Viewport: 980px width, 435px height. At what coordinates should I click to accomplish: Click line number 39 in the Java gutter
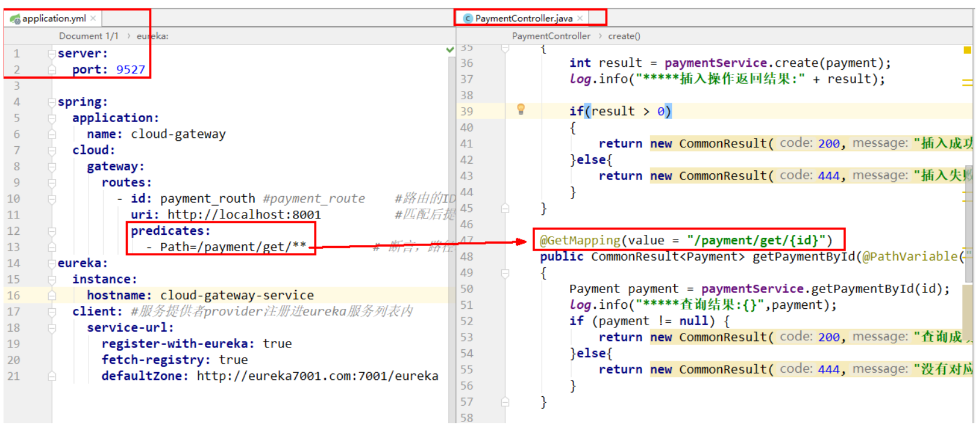[467, 111]
